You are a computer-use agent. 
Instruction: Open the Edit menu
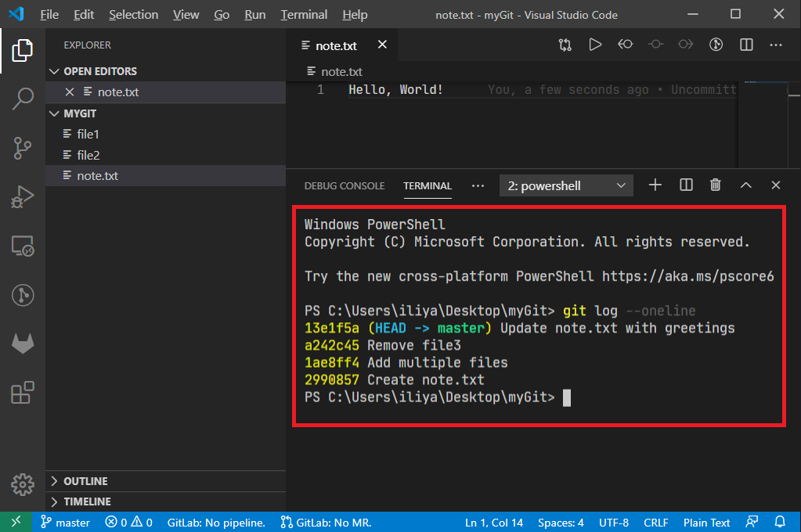coord(84,15)
